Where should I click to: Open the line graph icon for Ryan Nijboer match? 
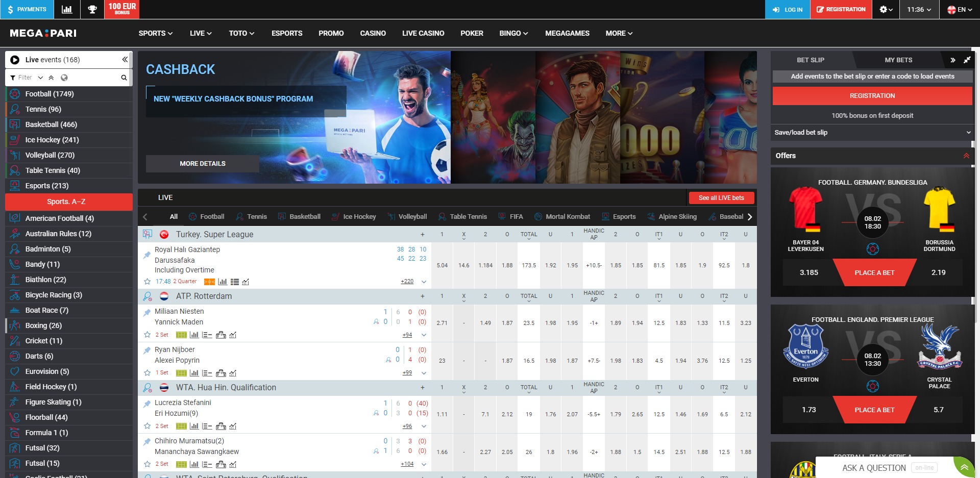click(x=233, y=373)
